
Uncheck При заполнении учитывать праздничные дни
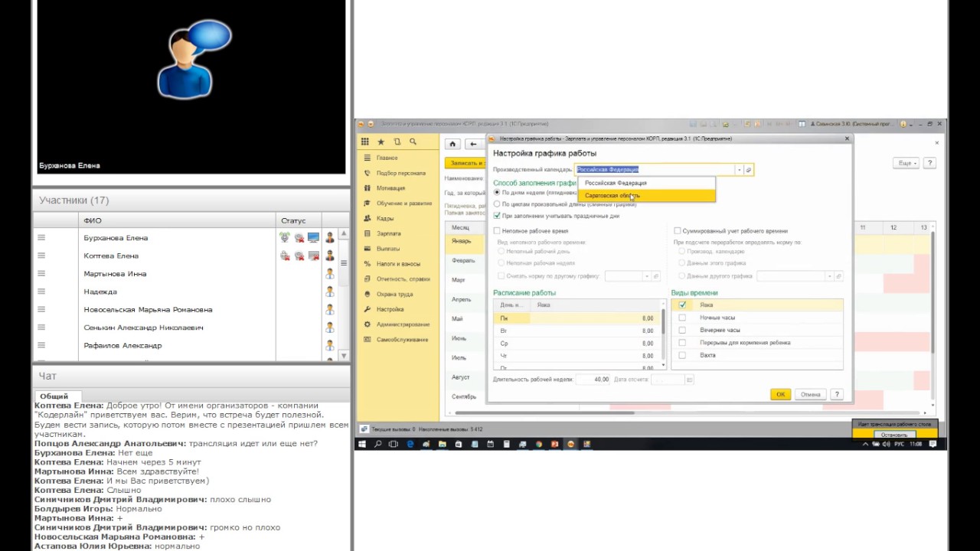pyautogui.click(x=497, y=216)
